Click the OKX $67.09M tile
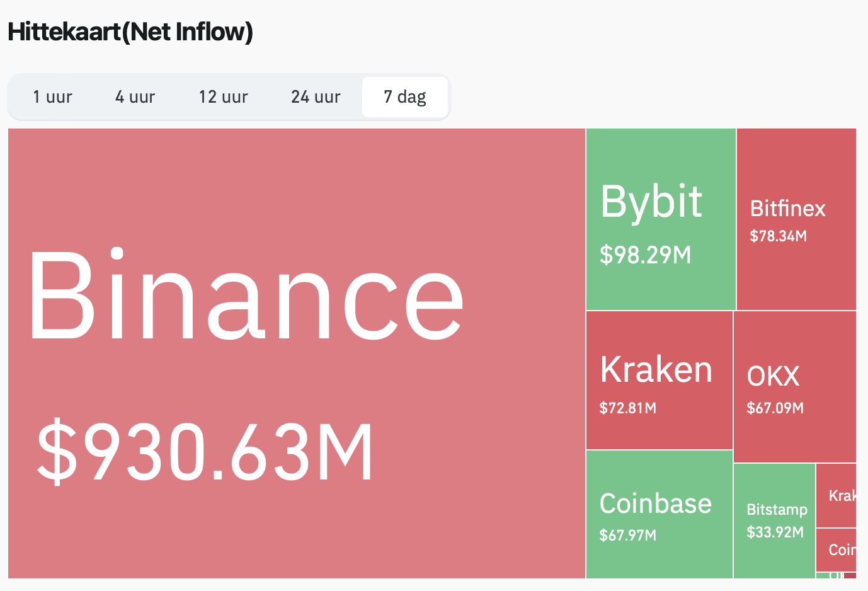The image size is (868, 591). tap(794, 391)
